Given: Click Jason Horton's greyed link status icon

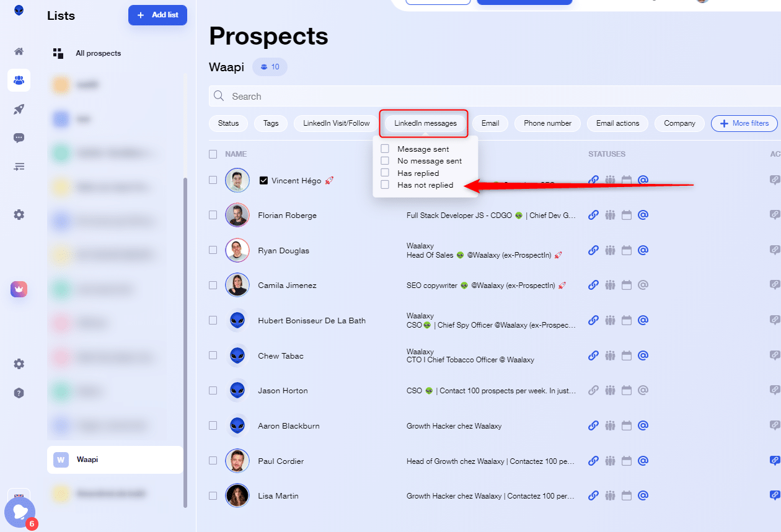Looking at the screenshot, I should [593, 390].
